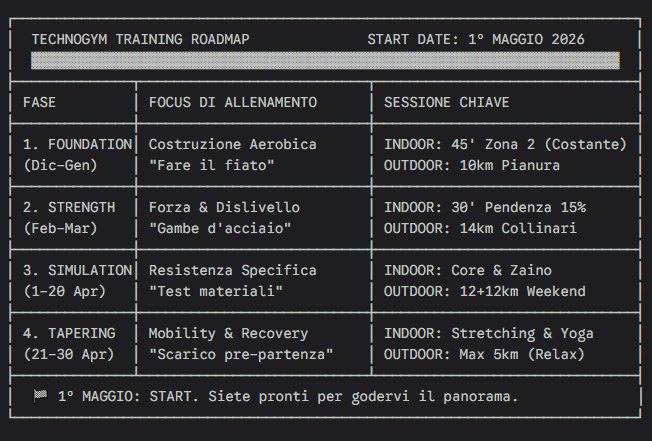The width and height of the screenshot is (652, 441).
Task: Click INDOOR: Core & Zaino session line
Action: point(468,271)
